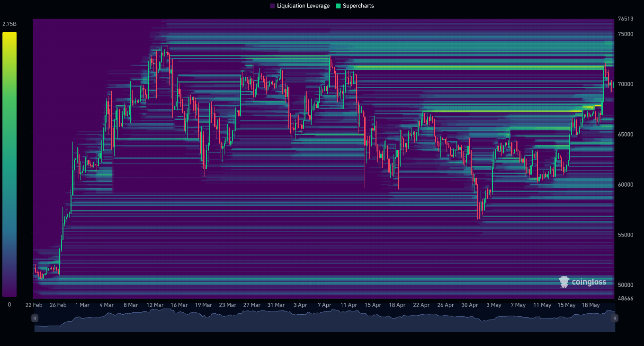
Task: Click the 50000 price axis label
Action: [626, 285]
